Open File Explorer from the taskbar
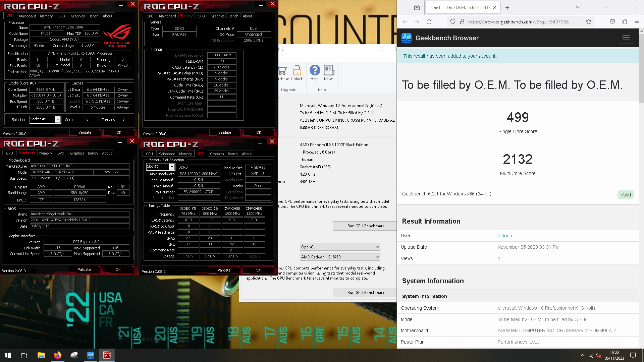Screen dimensions: 644x362 tap(41, 355)
